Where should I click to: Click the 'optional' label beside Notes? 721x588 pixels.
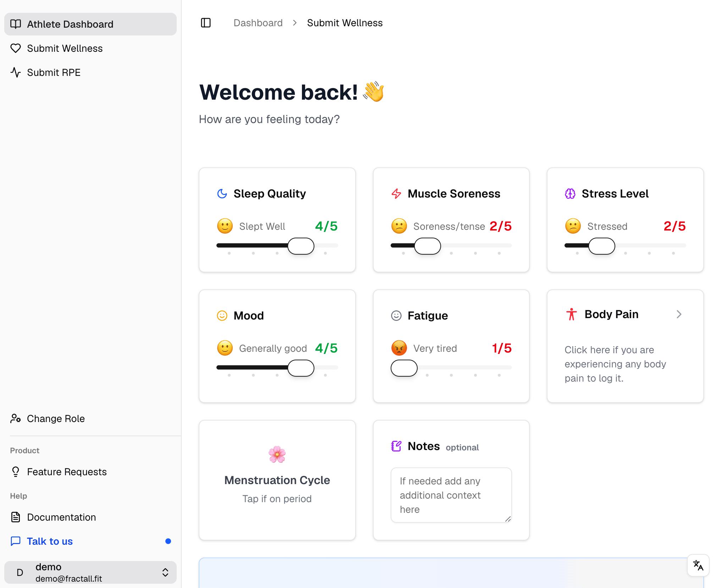click(462, 447)
